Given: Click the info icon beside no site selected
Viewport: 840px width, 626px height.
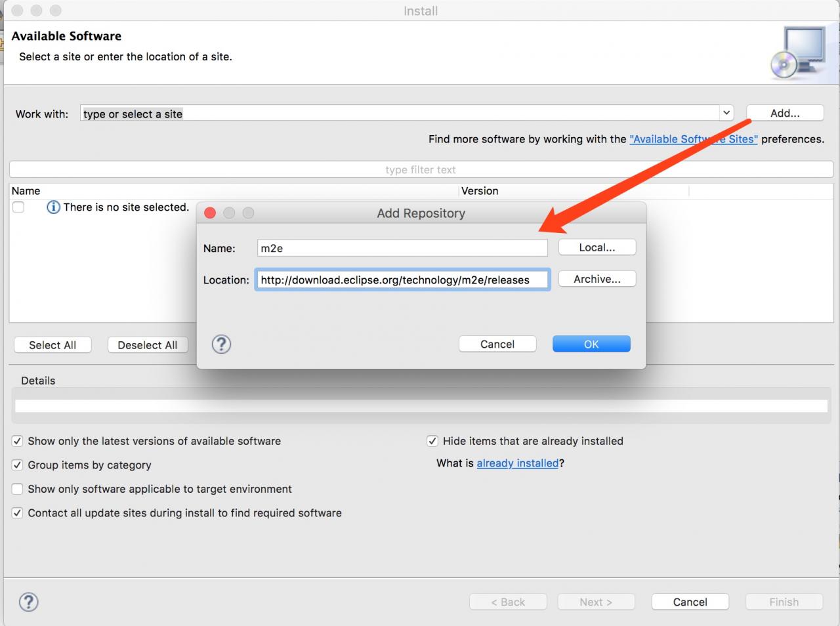Looking at the screenshot, I should tap(54, 207).
